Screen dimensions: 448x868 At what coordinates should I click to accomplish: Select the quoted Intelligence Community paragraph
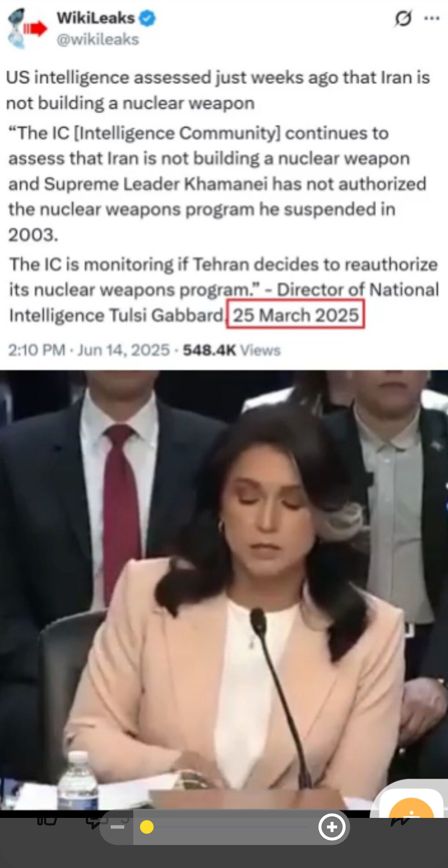217,184
